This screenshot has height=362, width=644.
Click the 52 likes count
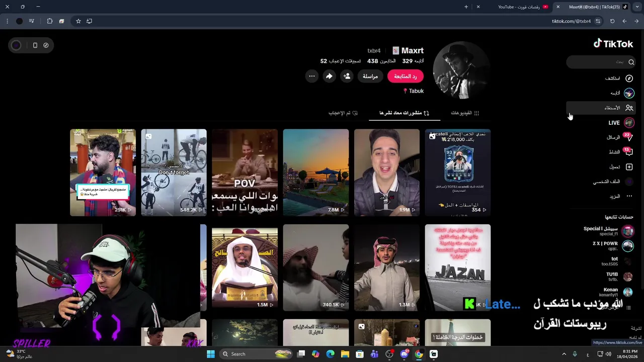[341, 61]
